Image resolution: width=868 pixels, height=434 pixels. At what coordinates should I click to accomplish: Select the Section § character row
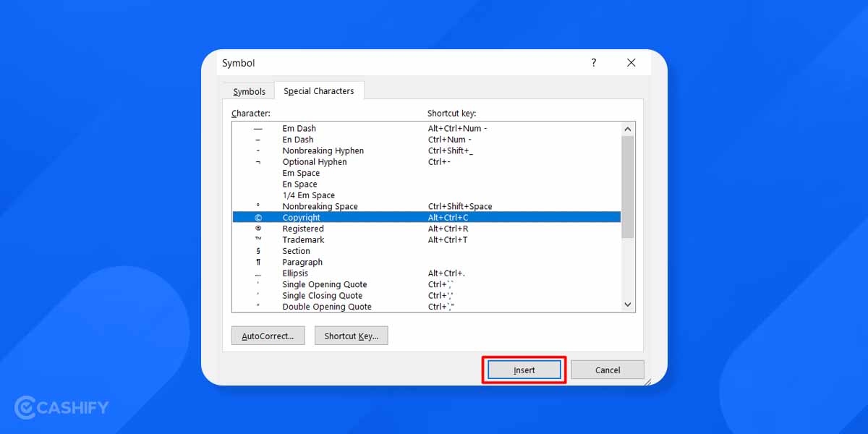362,250
